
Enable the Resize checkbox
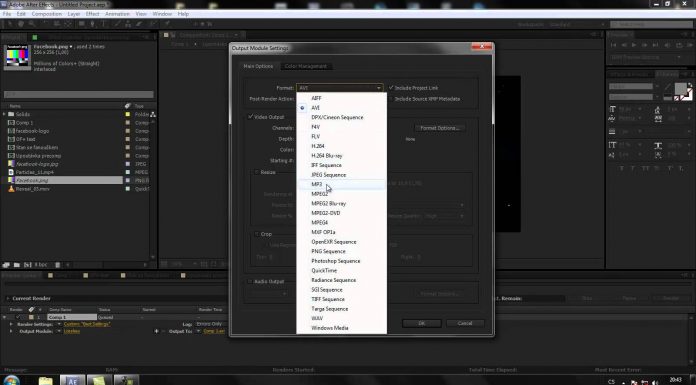coord(257,172)
